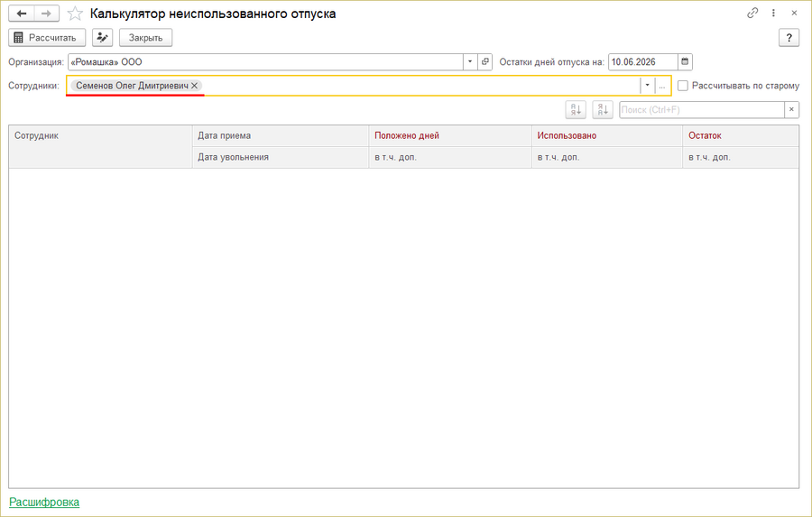812x517 pixels.
Task: Click the employee edit icon button beside Рассчитать
Action: (103, 38)
